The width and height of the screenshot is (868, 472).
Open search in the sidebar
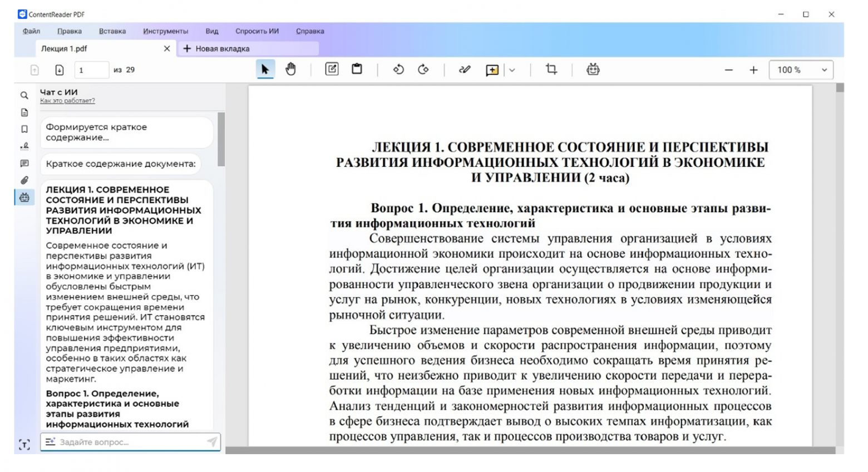[x=24, y=95]
